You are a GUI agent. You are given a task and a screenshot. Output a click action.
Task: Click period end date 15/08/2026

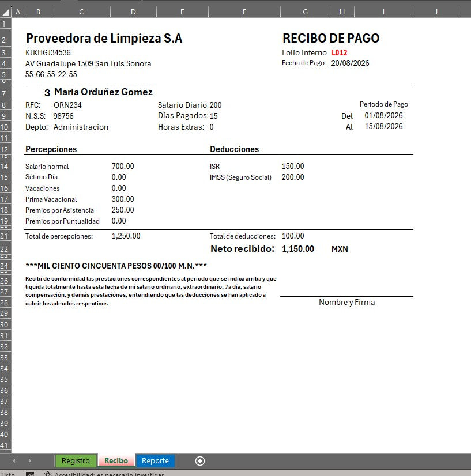point(383,126)
